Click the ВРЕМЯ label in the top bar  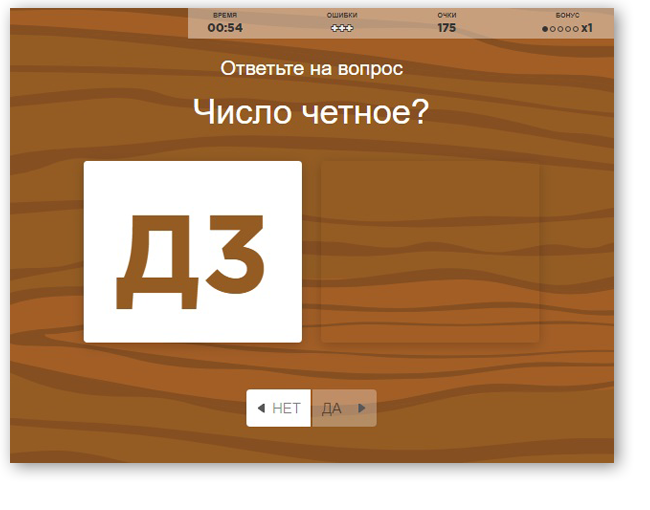pos(225,16)
